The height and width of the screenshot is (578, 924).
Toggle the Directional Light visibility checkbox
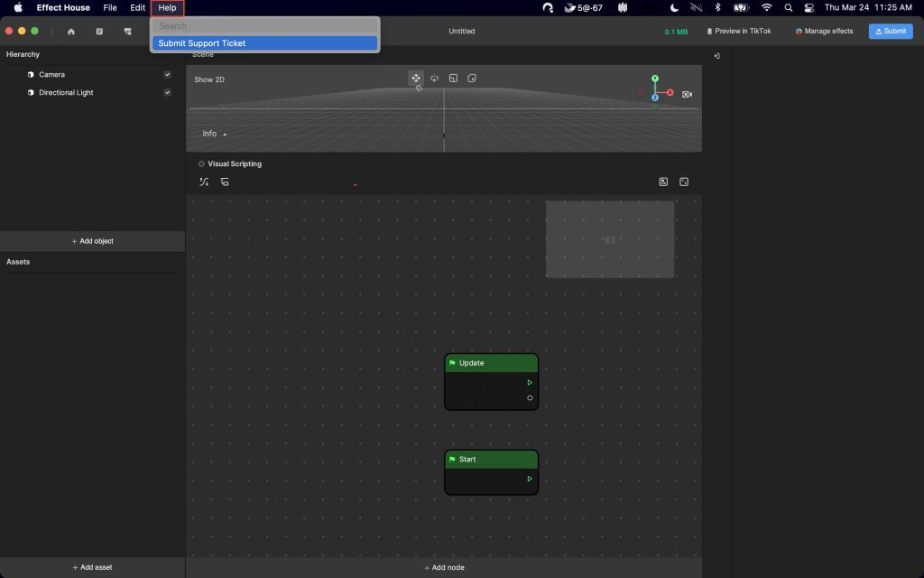pos(167,93)
